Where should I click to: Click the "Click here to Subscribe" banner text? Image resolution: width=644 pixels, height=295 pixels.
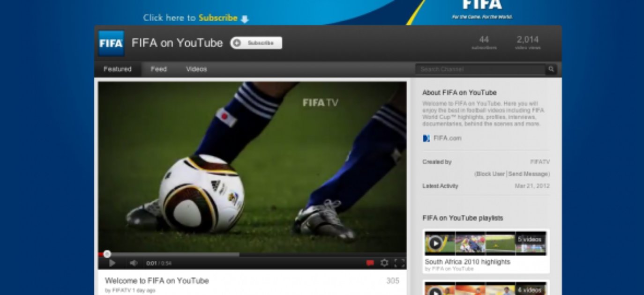pyautogui.click(x=196, y=18)
